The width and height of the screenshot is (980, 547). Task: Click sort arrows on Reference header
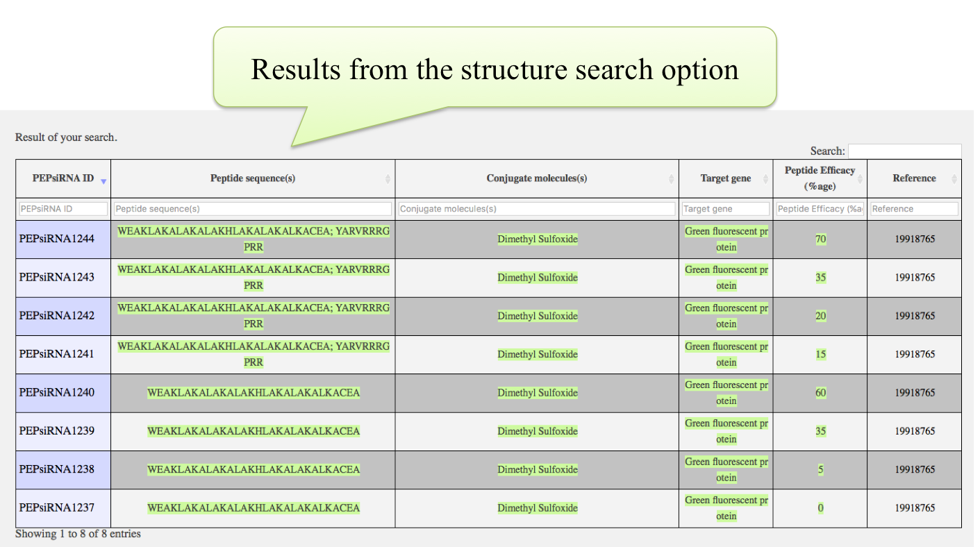click(954, 179)
